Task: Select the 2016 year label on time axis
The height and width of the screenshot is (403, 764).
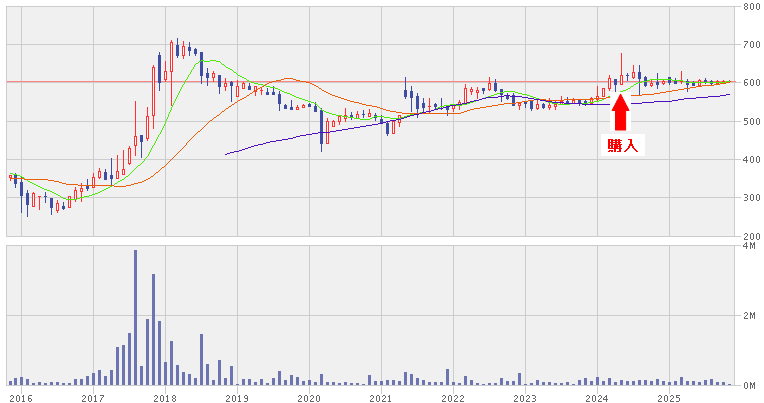Action: click(20, 397)
